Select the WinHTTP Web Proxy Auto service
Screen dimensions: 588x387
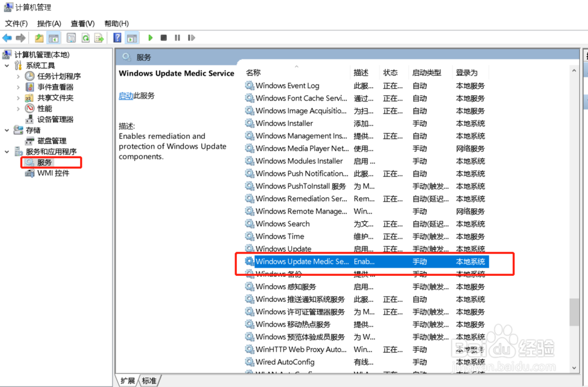coord(366,349)
